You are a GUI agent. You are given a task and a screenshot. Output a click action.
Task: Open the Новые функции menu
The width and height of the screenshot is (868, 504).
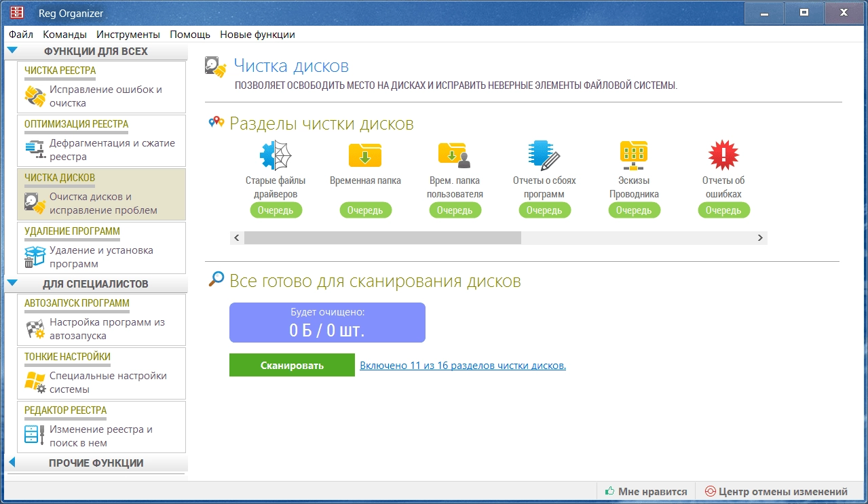[257, 35]
